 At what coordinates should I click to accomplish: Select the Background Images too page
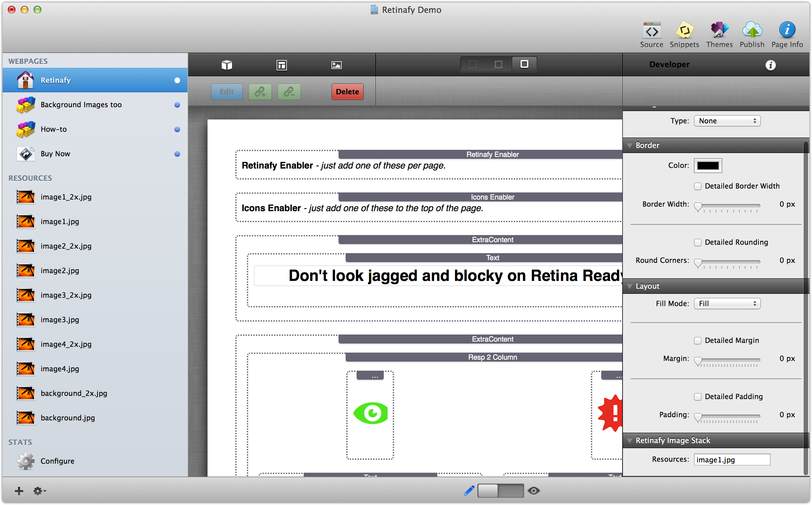click(x=81, y=105)
